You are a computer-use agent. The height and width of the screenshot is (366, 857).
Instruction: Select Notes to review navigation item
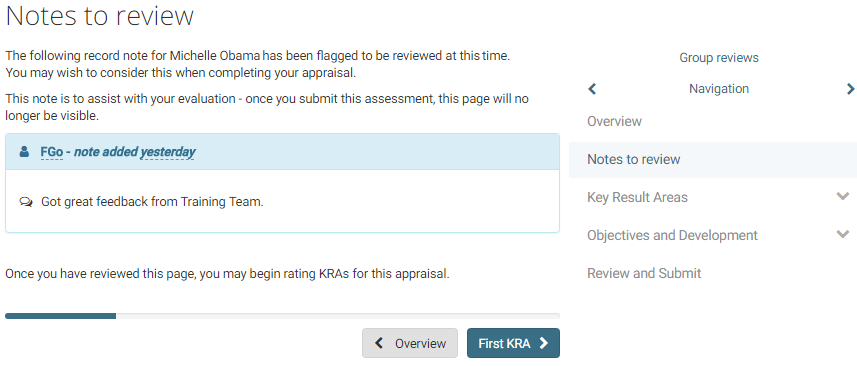click(x=713, y=160)
